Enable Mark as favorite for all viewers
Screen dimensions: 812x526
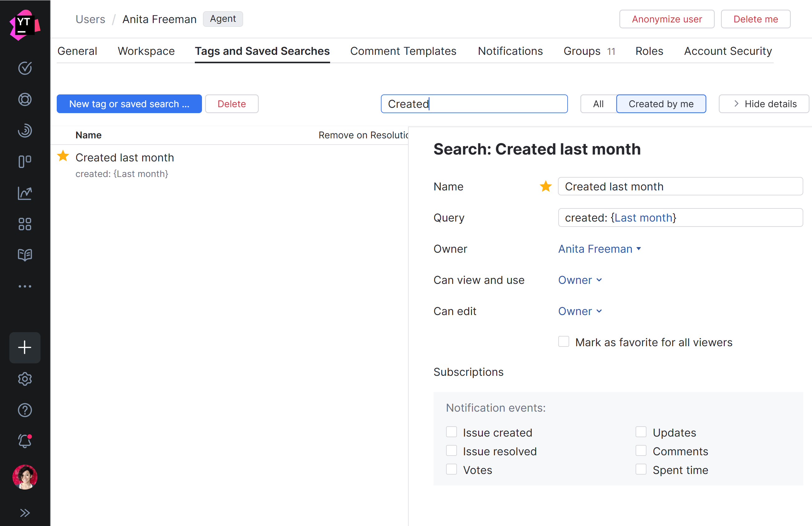[x=564, y=342]
